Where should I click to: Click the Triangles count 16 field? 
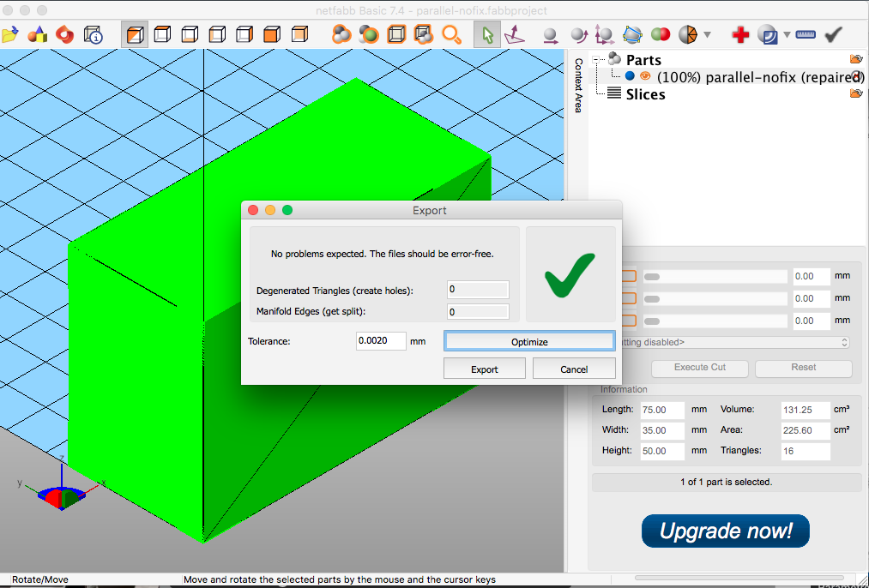(806, 451)
